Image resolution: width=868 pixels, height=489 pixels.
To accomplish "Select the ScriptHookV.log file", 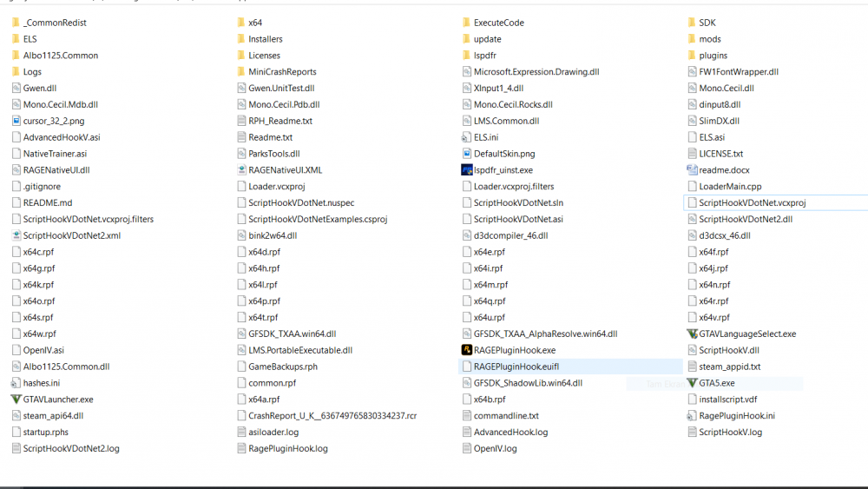I will [x=730, y=432].
